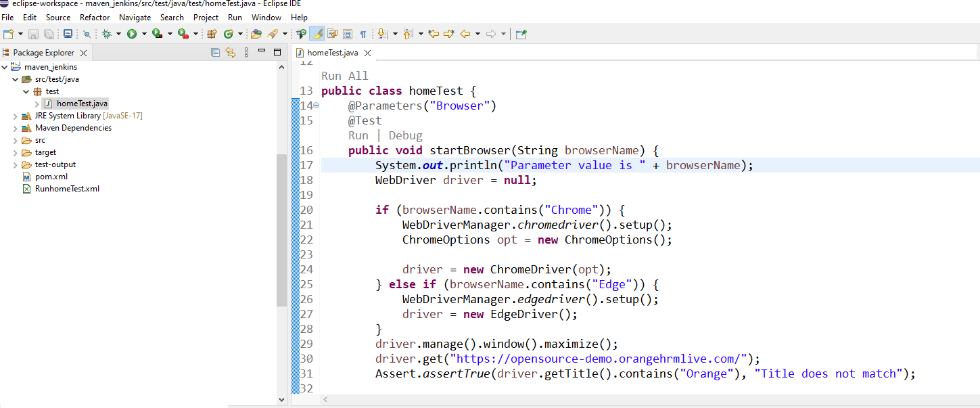This screenshot has width=980, height=408.
Task: Open the Run button dropdown arrow
Action: (x=144, y=33)
